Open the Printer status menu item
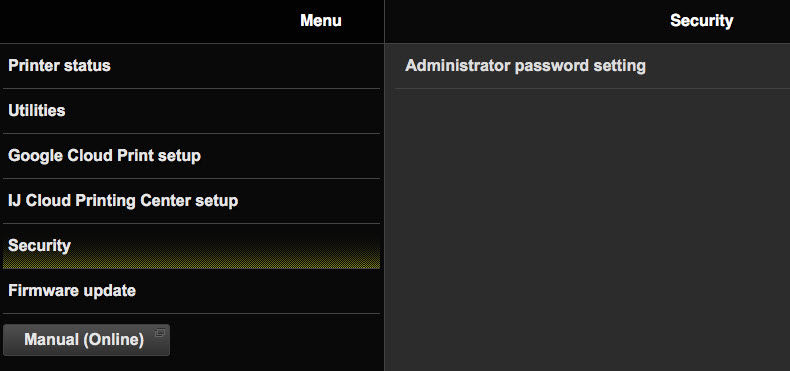The image size is (790, 371). tap(191, 66)
